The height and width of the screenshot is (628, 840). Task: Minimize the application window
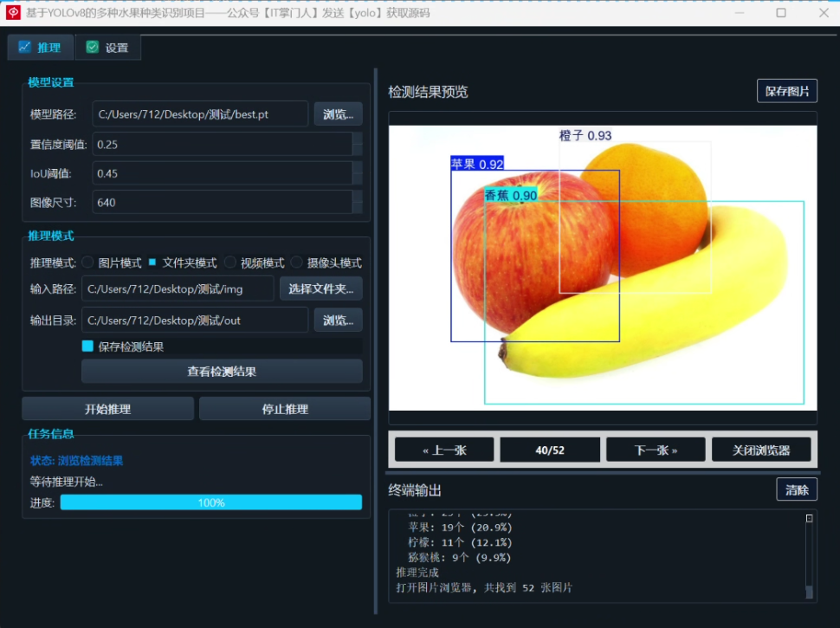(x=740, y=12)
